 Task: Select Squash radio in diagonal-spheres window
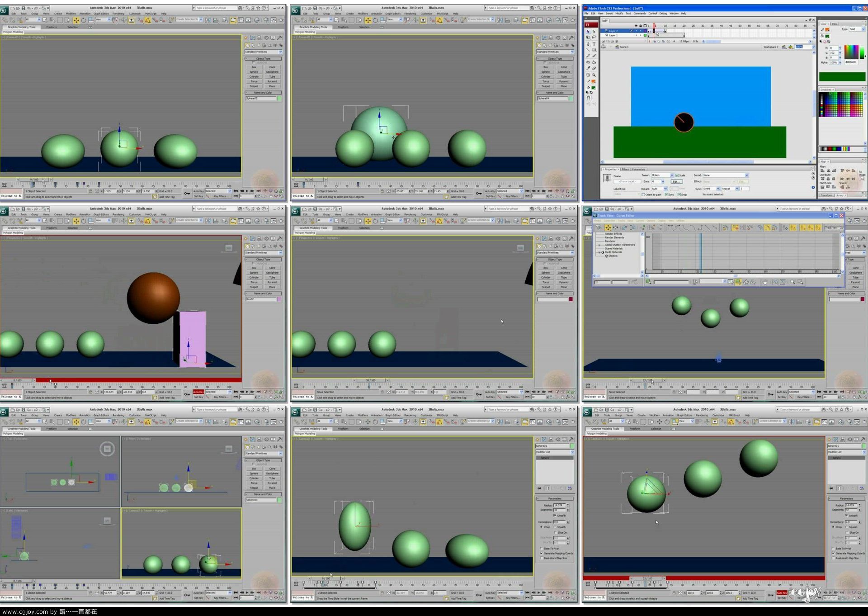point(846,527)
